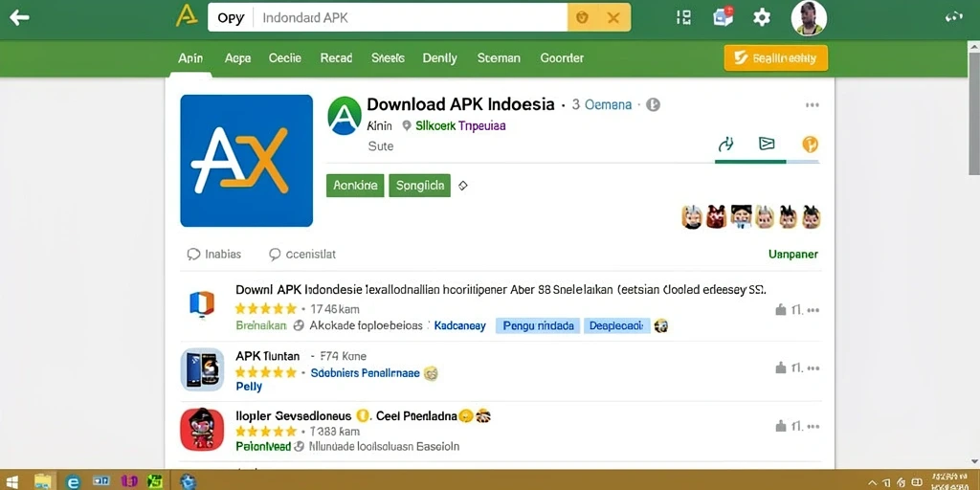The width and height of the screenshot is (980, 490).
Task: Go back with the left arrow
Action: coord(19,17)
